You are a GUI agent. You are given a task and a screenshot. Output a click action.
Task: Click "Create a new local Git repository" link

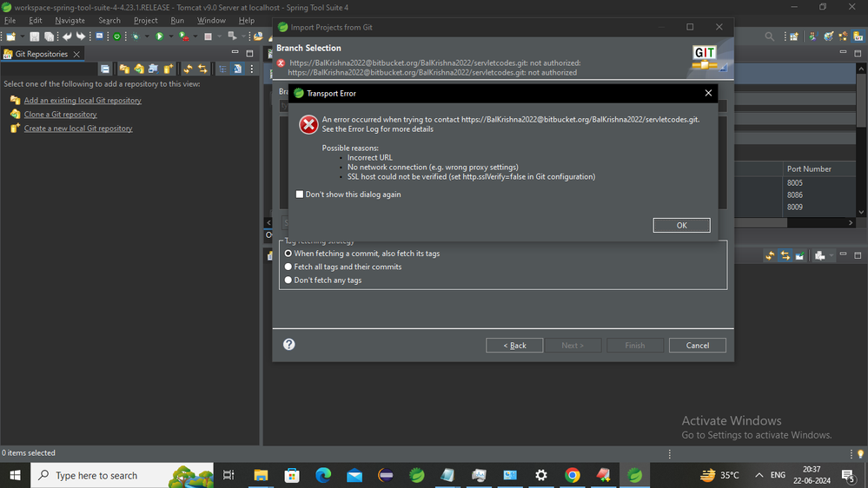[78, 128]
